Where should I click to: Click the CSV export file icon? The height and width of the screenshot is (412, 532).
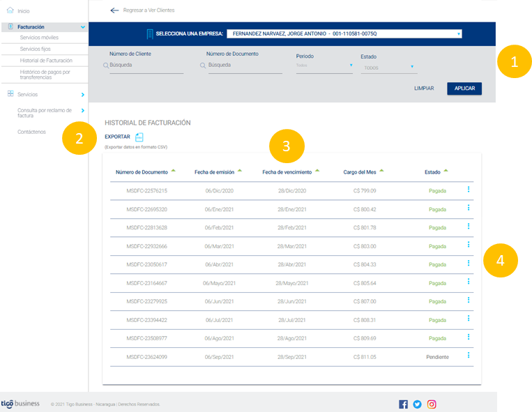(x=139, y=137)
